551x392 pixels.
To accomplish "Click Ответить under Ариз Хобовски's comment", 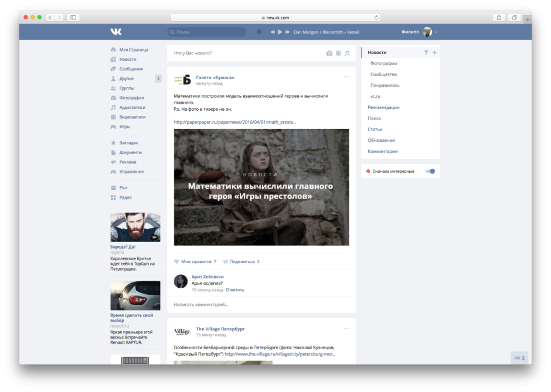I will pyautogui.click(x=234, y=290).
